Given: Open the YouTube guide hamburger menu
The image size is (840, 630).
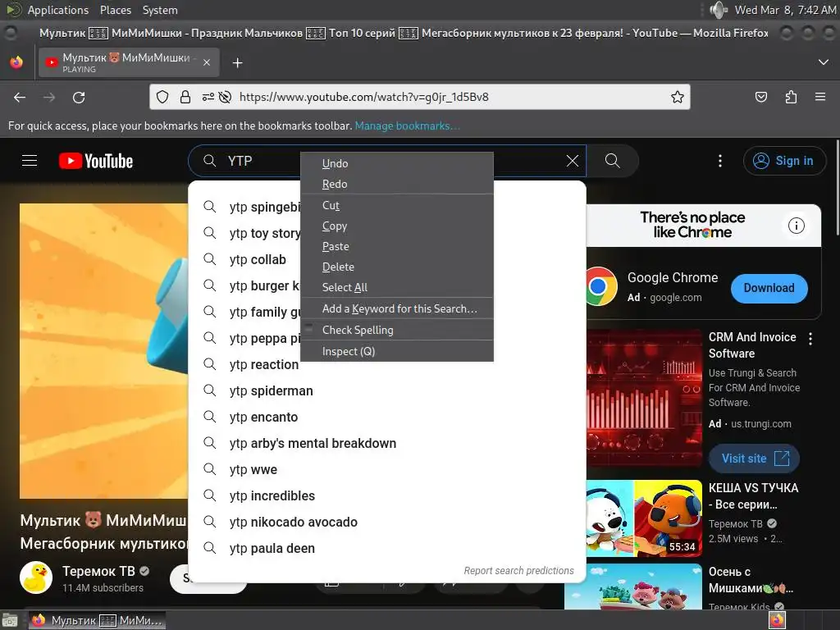Looking at the screenshot, I should [30, 161].
